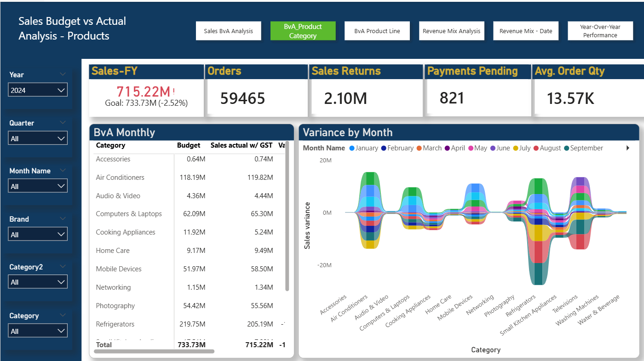Toggle the May series in the legend
Screen dimensions: 644x361
[480, 148]
